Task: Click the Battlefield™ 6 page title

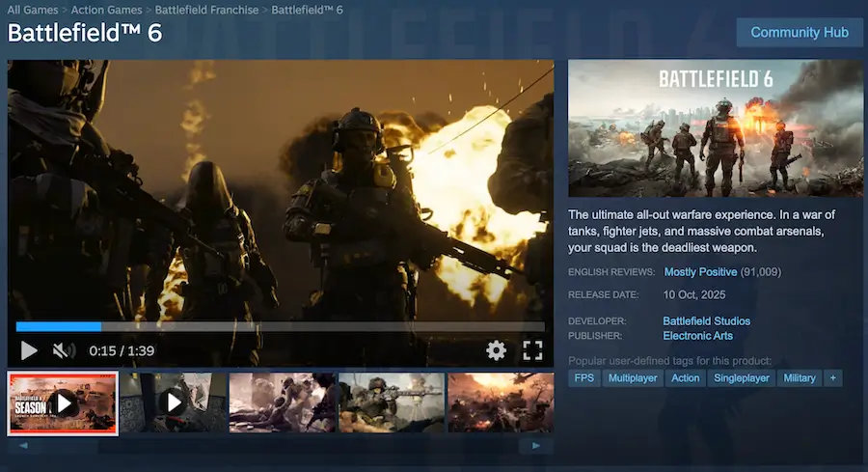Action: pos(85,33)
